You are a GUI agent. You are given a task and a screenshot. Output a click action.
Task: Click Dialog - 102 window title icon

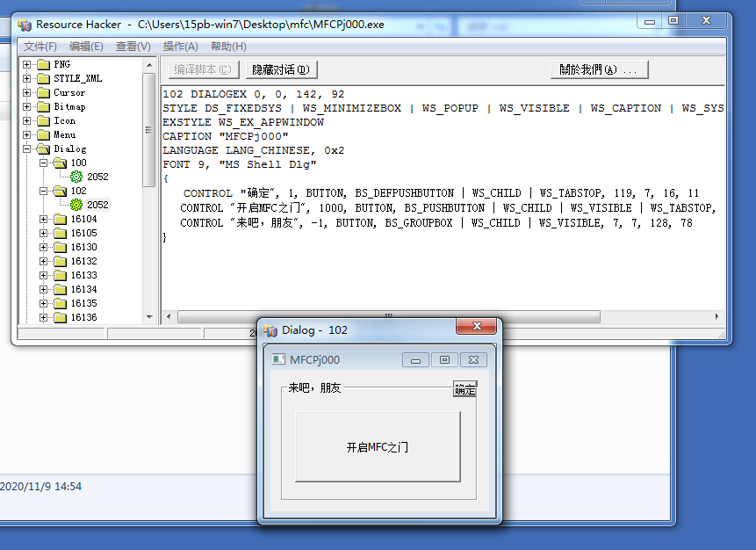[270, 330]
